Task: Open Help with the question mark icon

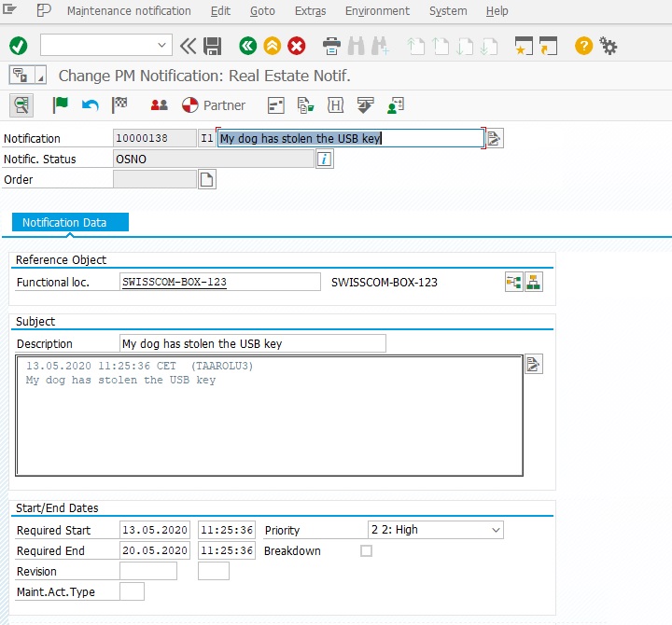Action: tap(583, 46)
